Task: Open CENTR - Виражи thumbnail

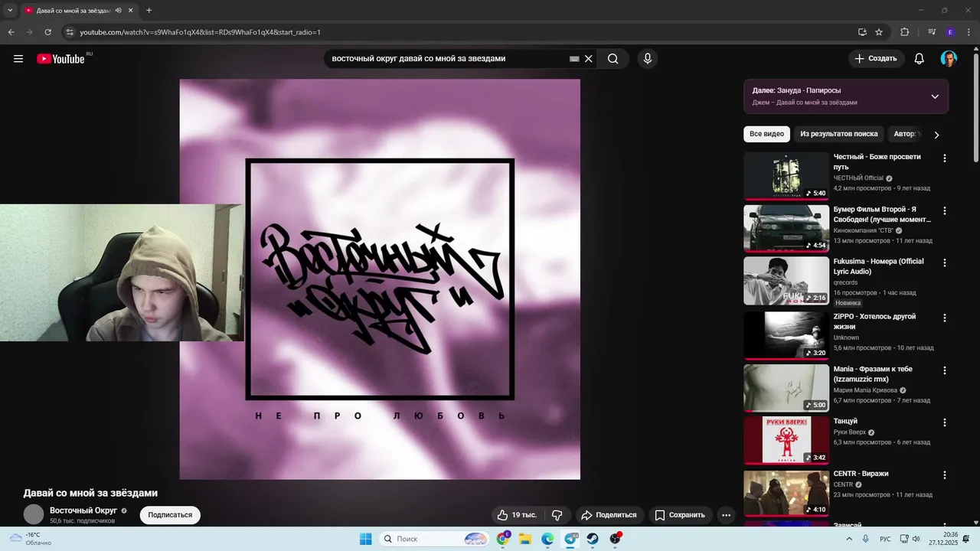Action: pyautogui.click(x=786, y=494)
